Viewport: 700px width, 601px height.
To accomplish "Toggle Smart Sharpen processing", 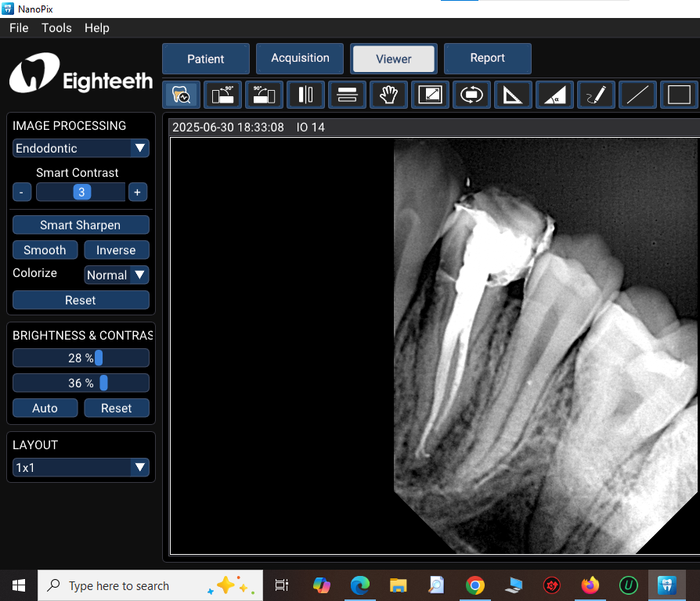I will click(81, 225).
